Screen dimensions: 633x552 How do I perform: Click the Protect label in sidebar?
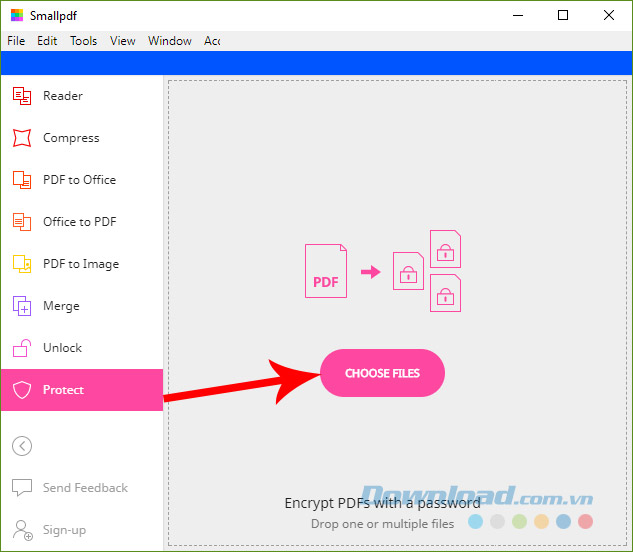point(63,390)
